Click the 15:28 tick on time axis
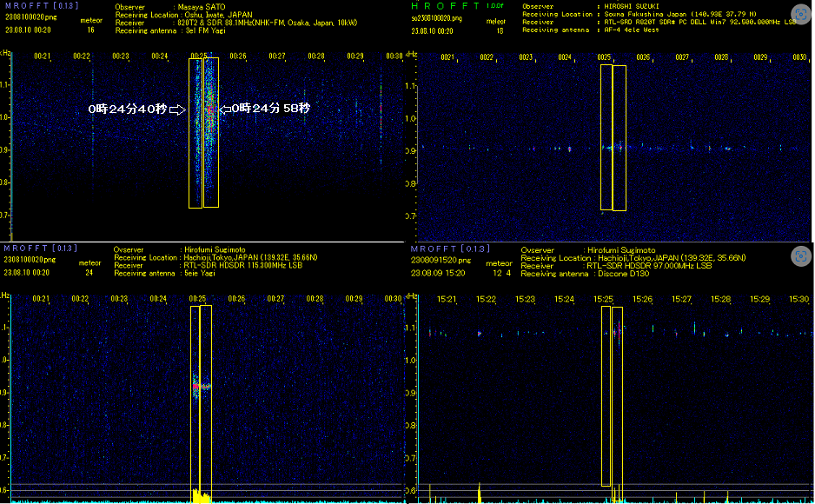 pyautogui.click(x=720, y=299)
